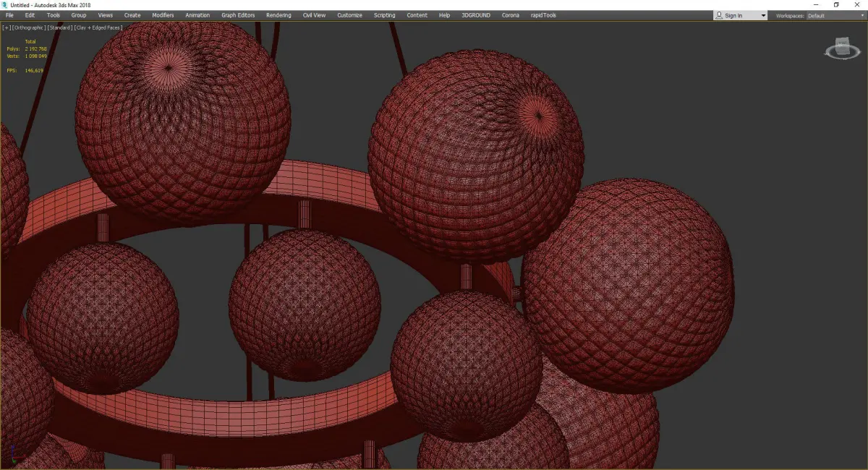Open the Edit menu
The image size is (868, 470).
(x=30, y=15)
